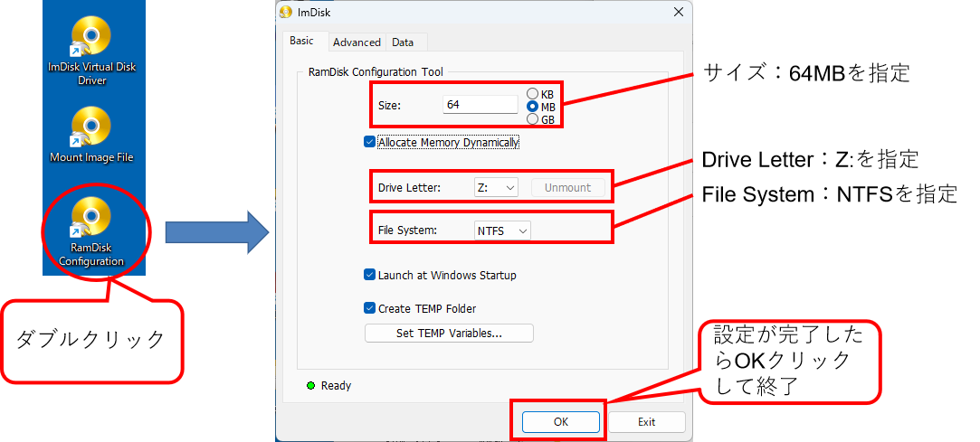Image resolution: width=980 pixels, height=442 pixels.
Task: Select the Mount Image File desktop icon
Action: (91, 134)
